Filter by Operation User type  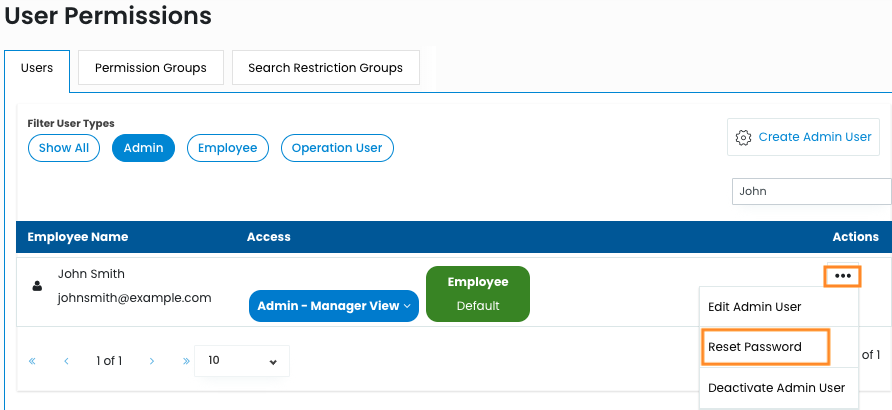337,148
